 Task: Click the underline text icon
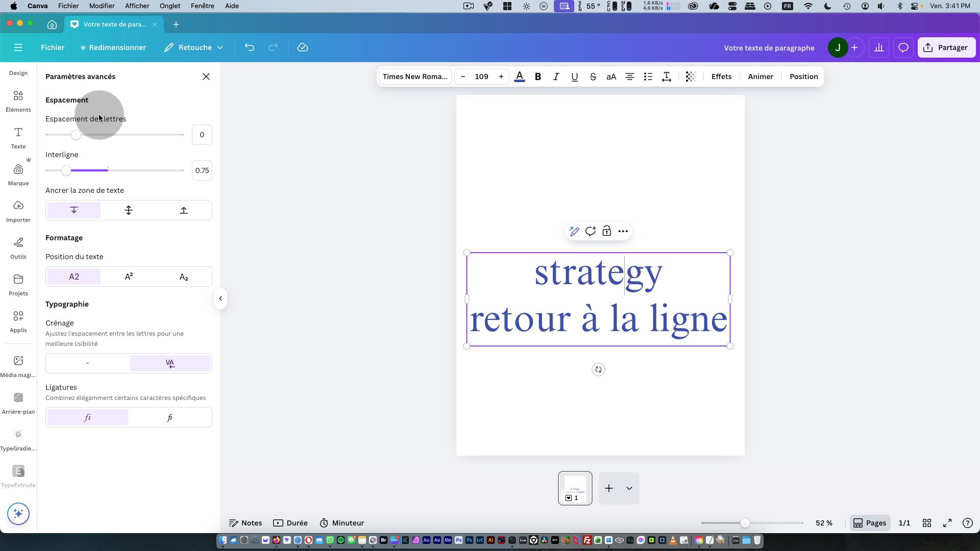[574, 77]
